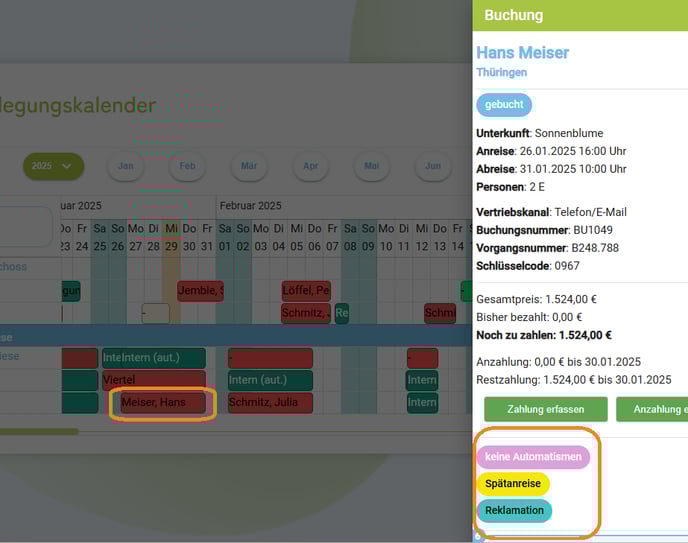Click the Reklamation tag
Image resolution: width=688 pixels, height=543 pixels.
514,511
